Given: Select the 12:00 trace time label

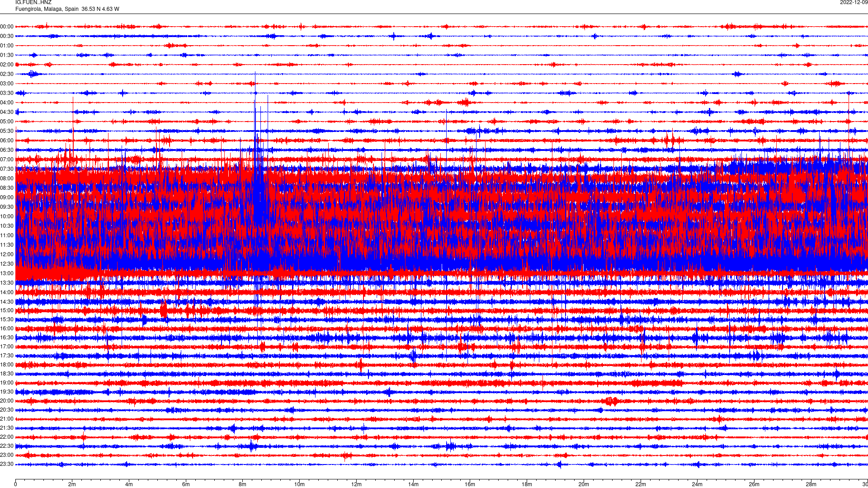Looking at the screenshot, I should [7, 254].
